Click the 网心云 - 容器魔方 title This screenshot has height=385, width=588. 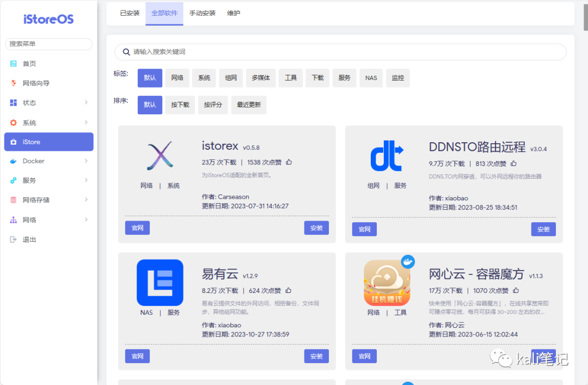pyautogui.click(x=476, y=274)
